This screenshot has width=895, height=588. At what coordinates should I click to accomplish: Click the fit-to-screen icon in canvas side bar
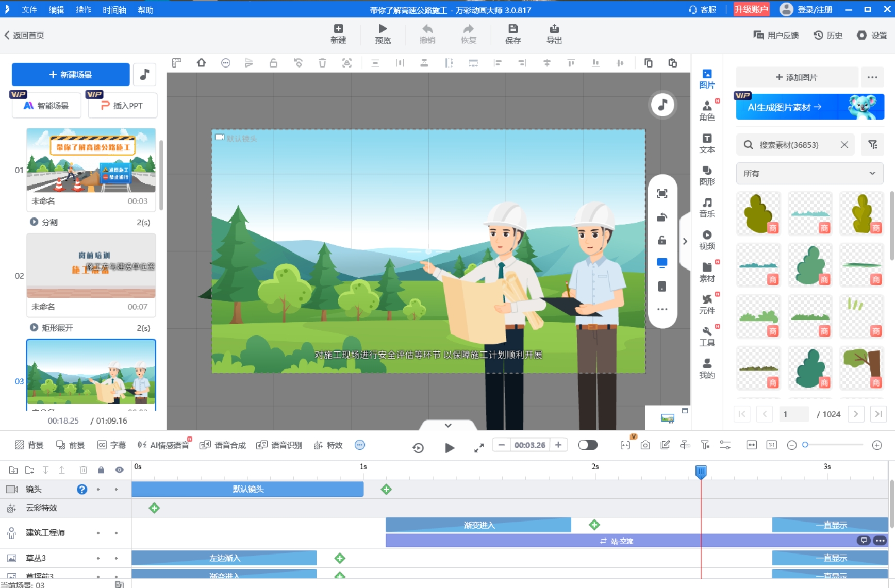point(662,194)
